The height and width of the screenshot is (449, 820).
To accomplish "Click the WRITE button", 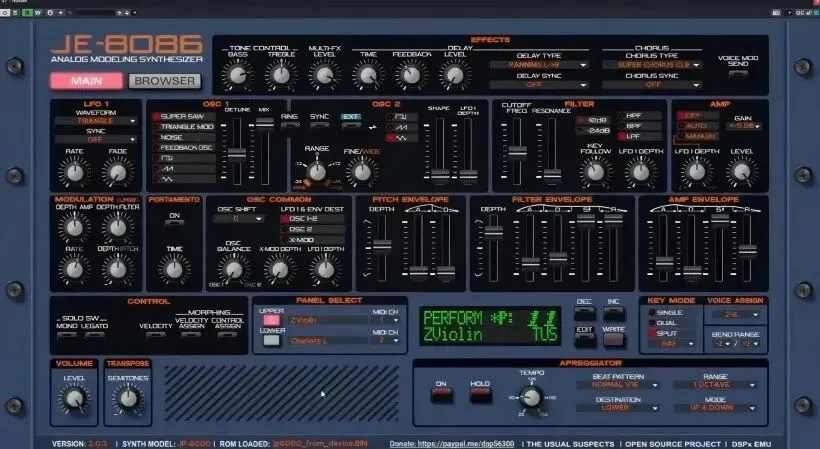I will 613,340.
